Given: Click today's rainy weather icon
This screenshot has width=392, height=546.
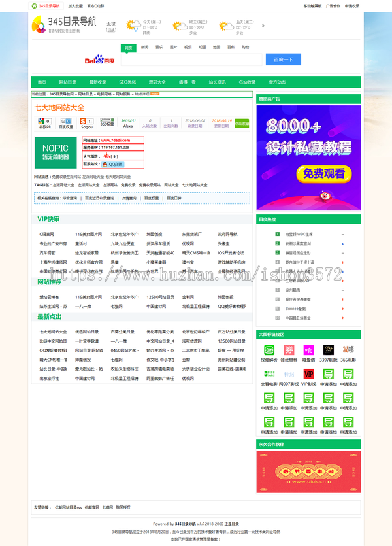Looking at the screenshot, I should [133, 26].
